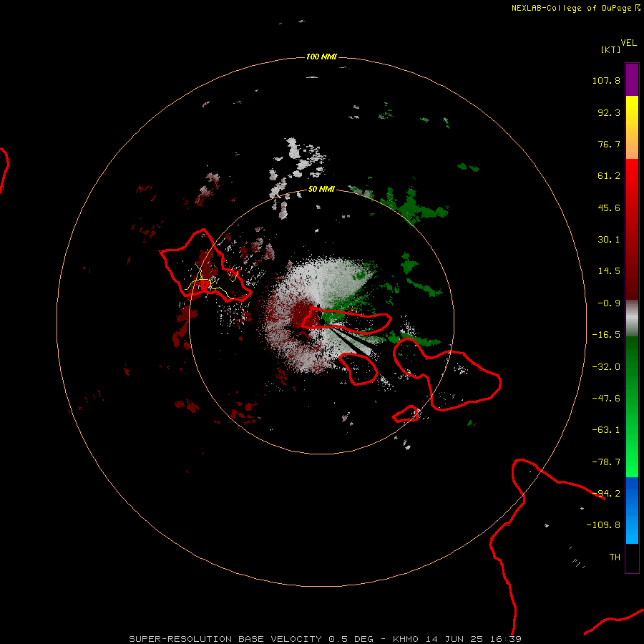Click the 30.1 velocity scale value
This screenshot has width=644, height=644.
point(609,240)
